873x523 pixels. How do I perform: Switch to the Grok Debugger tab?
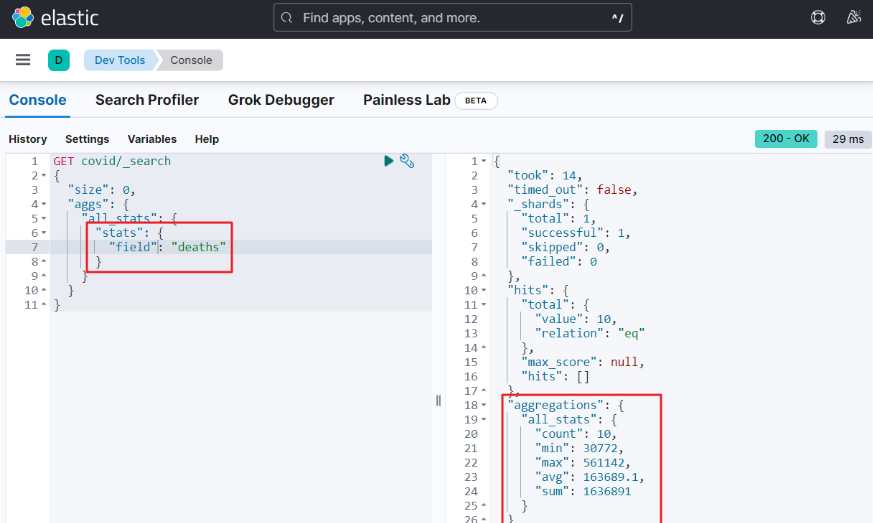click(281, 100)
